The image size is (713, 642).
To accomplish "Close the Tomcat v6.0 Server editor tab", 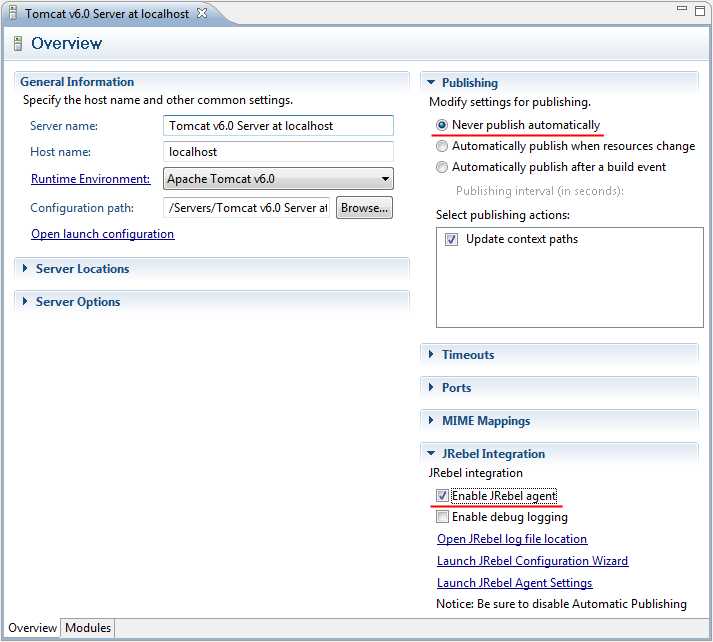I will (x=202, y=13).
